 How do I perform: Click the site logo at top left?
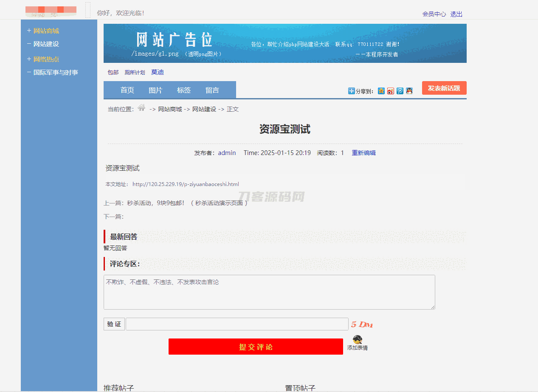pos(51,11)
